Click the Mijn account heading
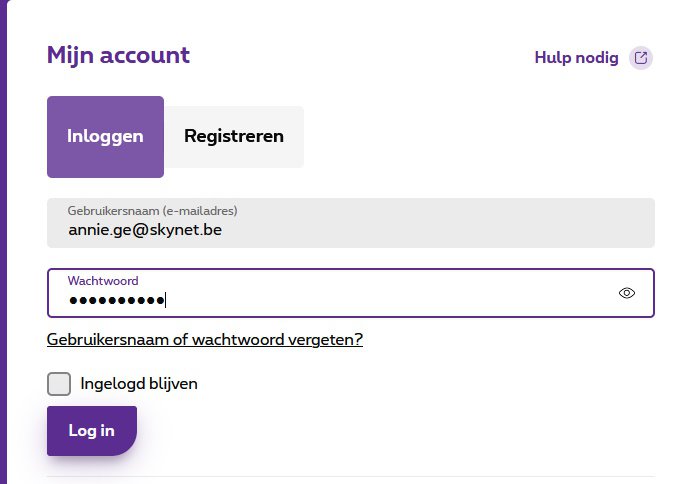Viewport: 694px width, 484px height. pyautogui.click(x=118, y=55)
